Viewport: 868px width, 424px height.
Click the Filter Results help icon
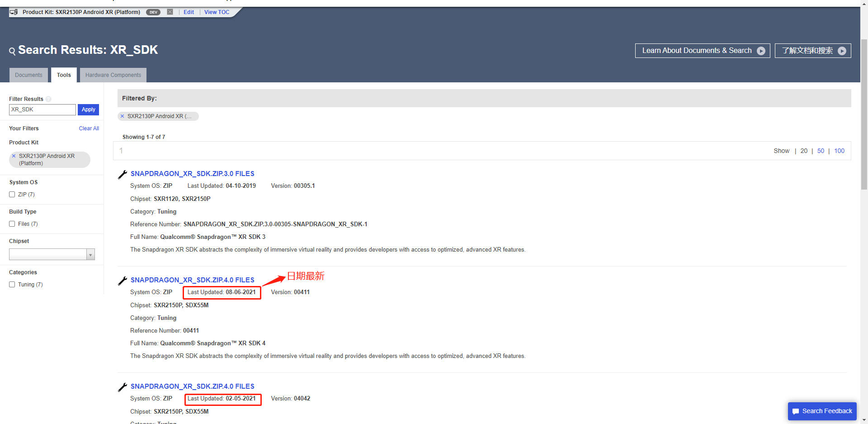coord(48,99)
